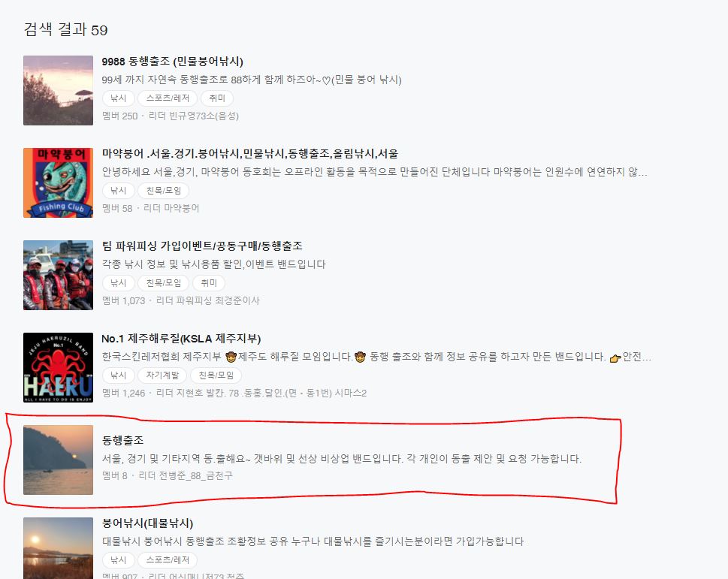Select the 자기계발 tag under 제주해루질
Image resolution: width=728 pixels, height=579 pixels.
coord(162,375)
